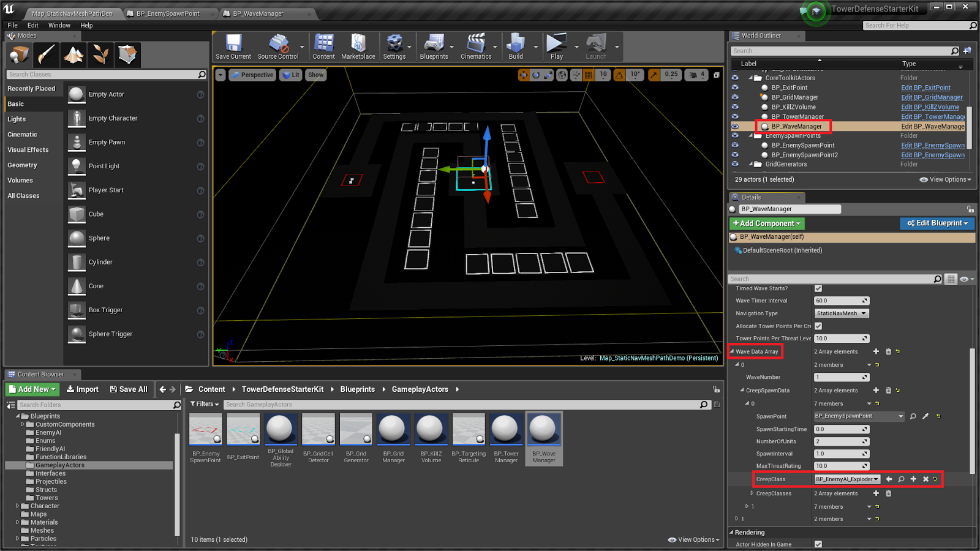980x551 pixels.
Task: Toggle Actor Hidden In Game checkbox
Action: point(818,544)
